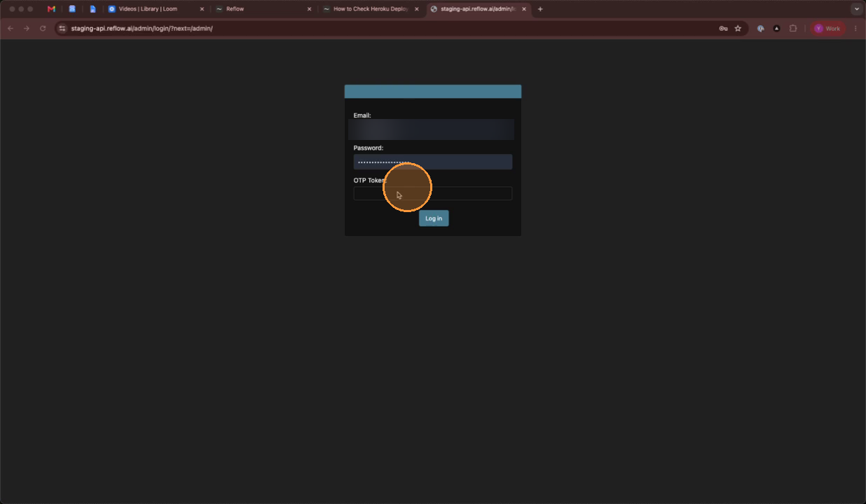Screen dimensions: 866x504
Task: Close the staging-api admin tab
Action: 523,9
